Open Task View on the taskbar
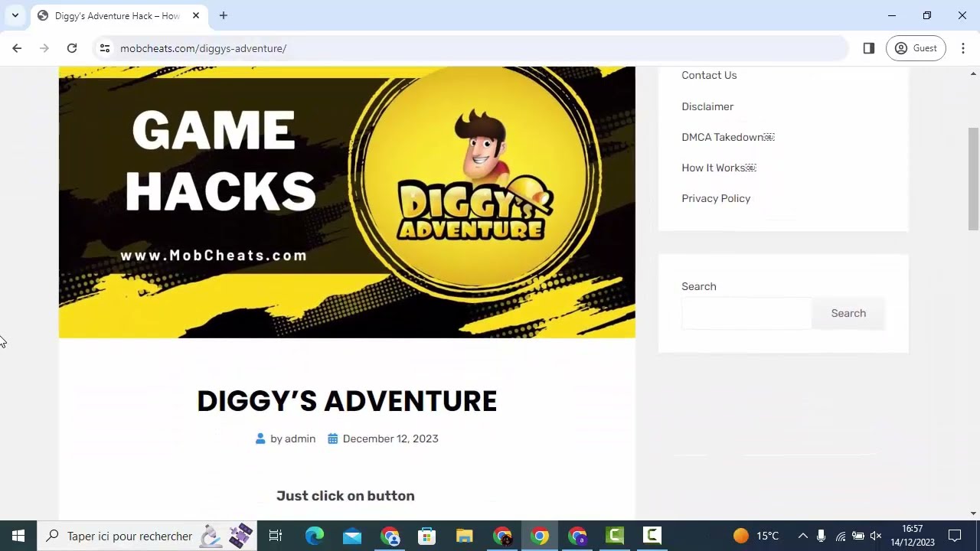The height and width of the screenshot is (551, 980). [x=276, y=536]
